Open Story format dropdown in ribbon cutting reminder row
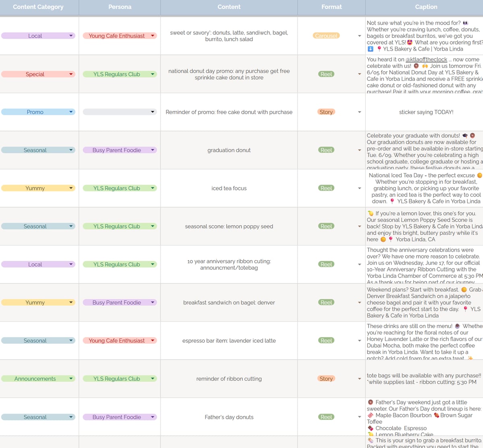Viewport: 483px width, 448px height. pos(359,378)
